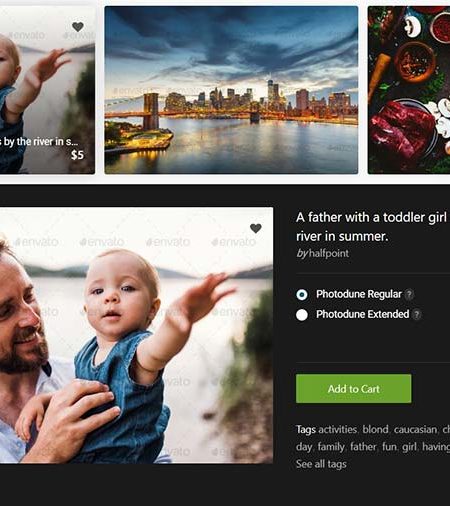Favorite the river thumbnail via heart icon
This screenshot has height=506, width=450.
(78, 27)
